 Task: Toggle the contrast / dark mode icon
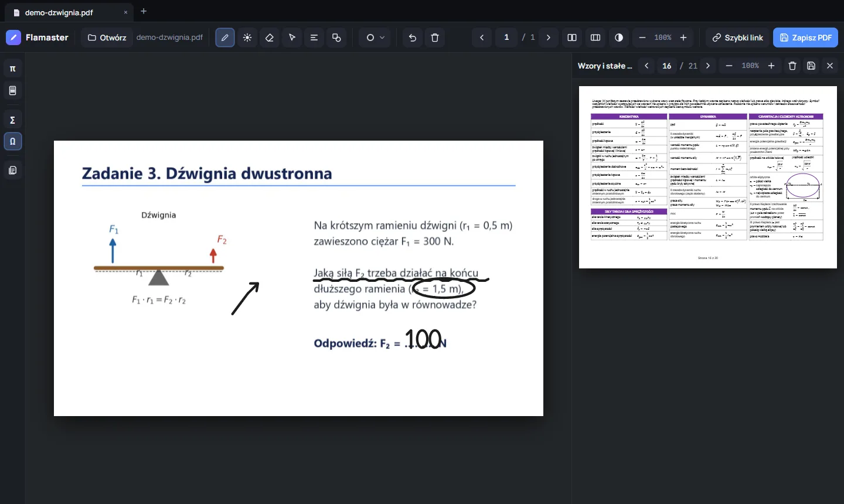pyautogui.click(x=619, y=38)
